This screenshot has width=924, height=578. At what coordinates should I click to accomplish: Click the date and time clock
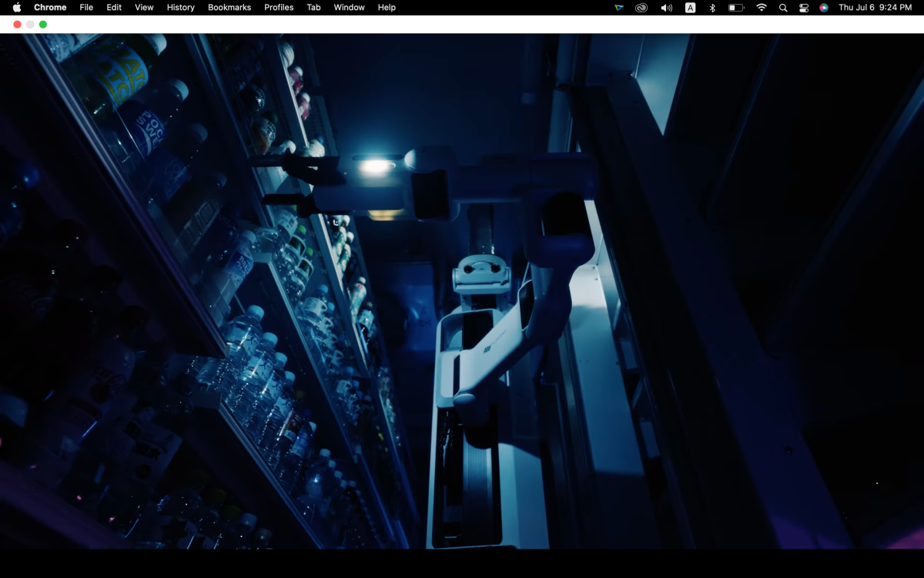(875, 8)
